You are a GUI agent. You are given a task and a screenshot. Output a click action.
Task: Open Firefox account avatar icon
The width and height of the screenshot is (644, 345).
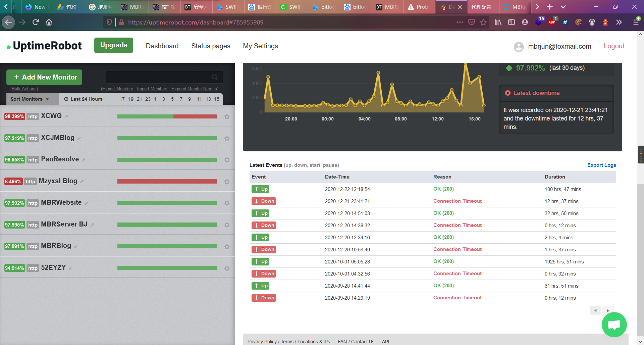tap(525, 22)
